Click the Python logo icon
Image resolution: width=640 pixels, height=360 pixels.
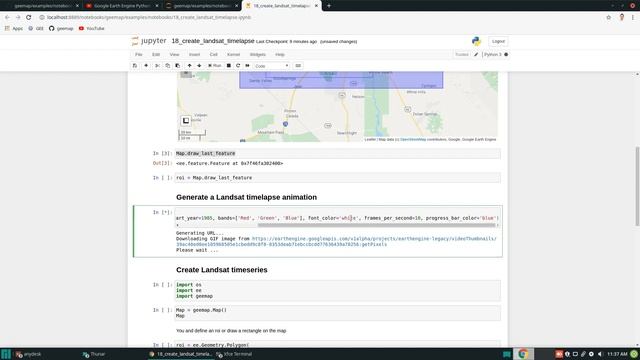click(476, 41)
